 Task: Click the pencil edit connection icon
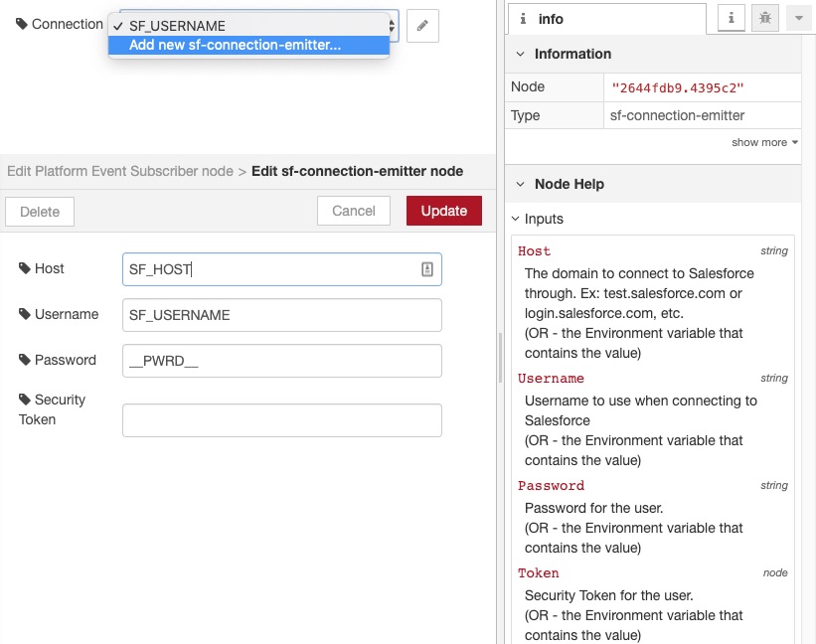tap(422, 26)
